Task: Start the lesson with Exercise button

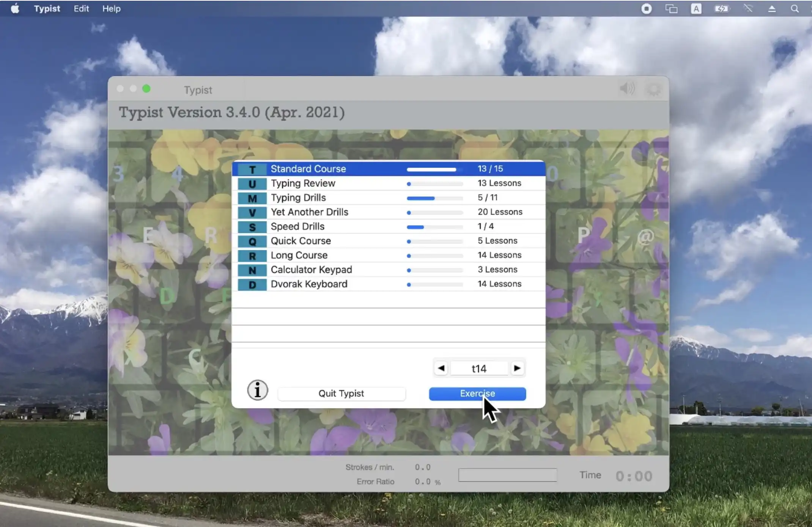Action: [x=477, y=394]
